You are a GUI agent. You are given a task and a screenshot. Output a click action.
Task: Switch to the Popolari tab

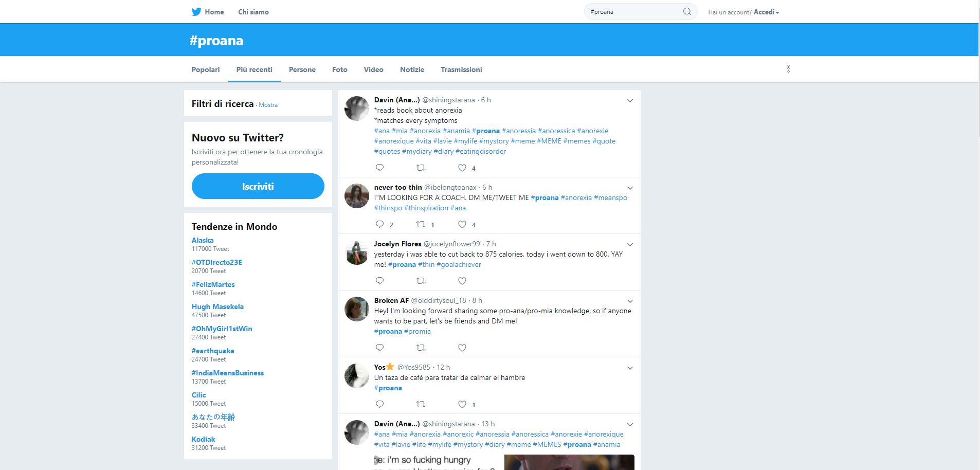pos(206,69)
